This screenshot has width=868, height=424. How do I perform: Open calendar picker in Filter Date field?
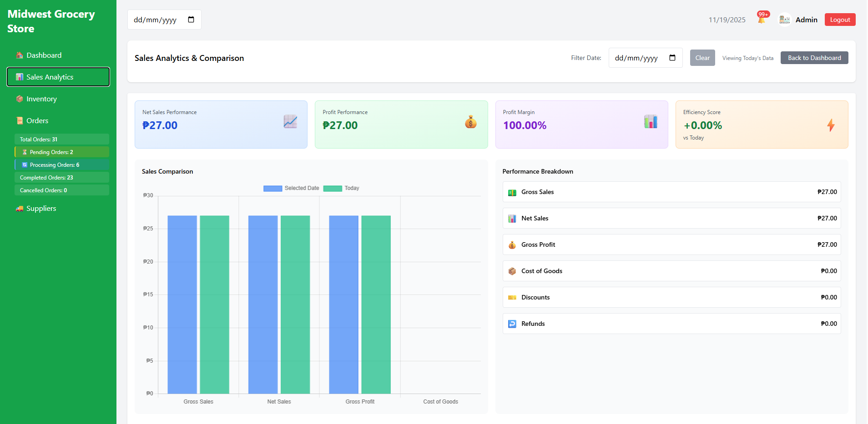(672, 58)
